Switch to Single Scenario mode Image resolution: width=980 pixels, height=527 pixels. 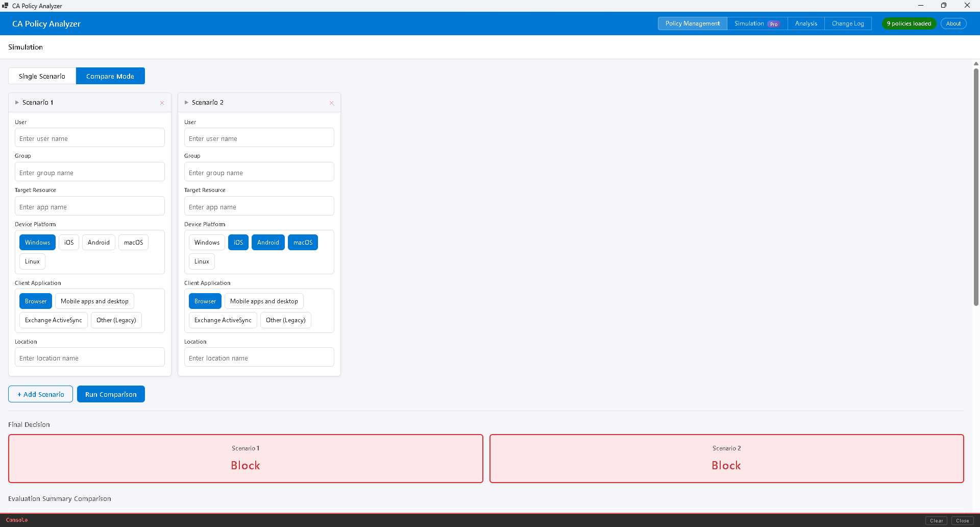[x=42, y=76]
